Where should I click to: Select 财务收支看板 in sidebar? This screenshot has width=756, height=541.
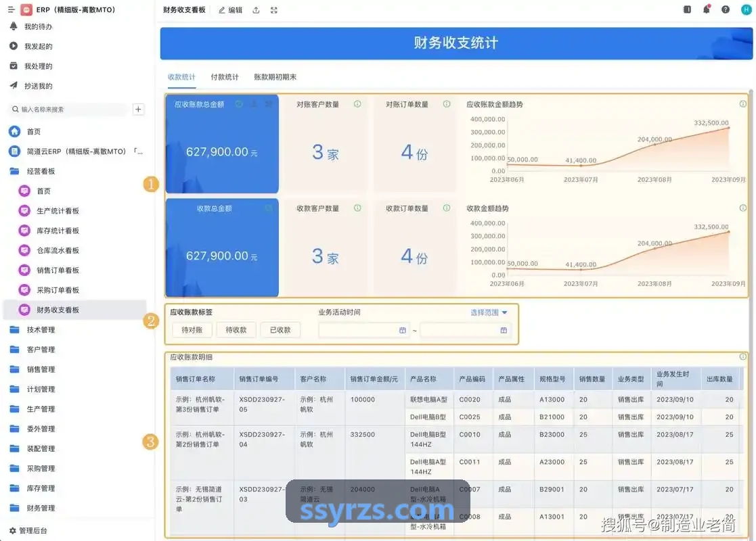point(74,310)
